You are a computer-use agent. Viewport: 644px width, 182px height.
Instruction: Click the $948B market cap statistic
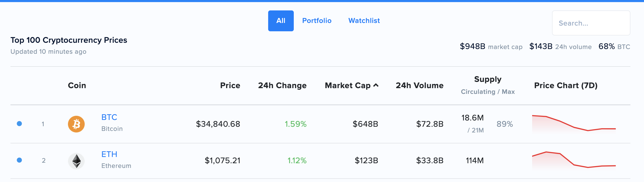pyautogui.click(x=472, y=46)
